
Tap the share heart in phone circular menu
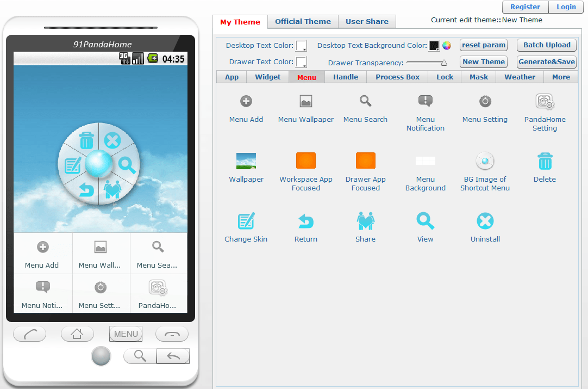[x=112, y=189]
